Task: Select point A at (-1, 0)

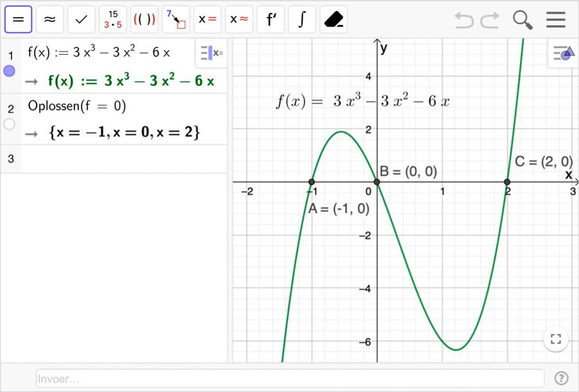Action: (312, 181)
